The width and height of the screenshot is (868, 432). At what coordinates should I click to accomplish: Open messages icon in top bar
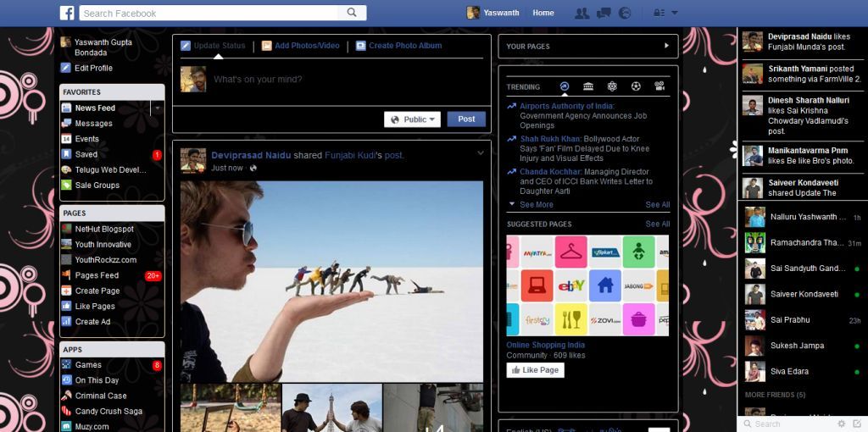(604, 13)
